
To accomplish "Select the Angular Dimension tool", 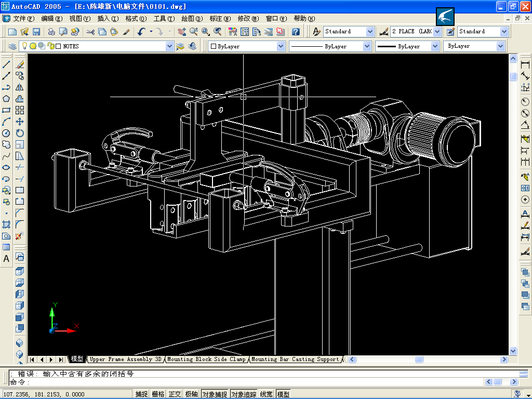I will (x=525, y=125).
